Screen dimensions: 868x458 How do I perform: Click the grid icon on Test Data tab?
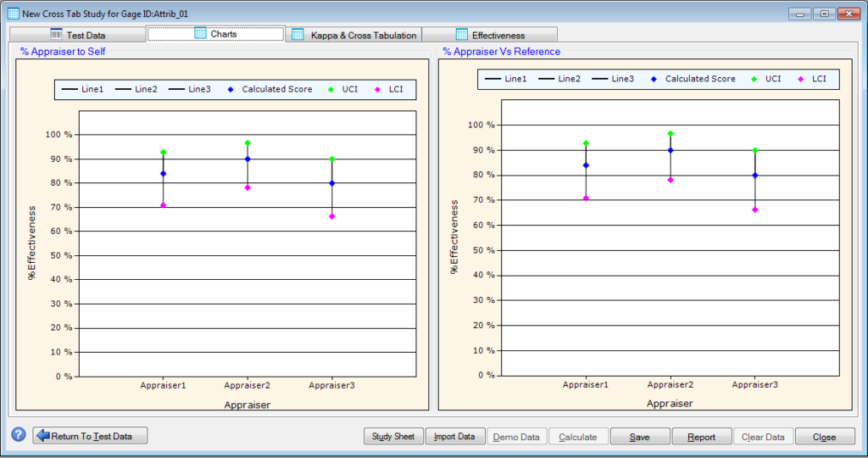[56, 35]
